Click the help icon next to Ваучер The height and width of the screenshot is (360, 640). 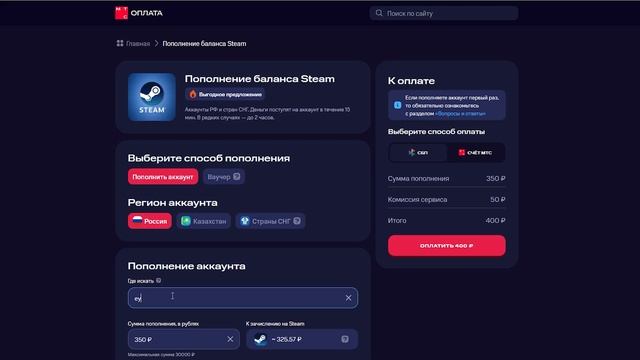[x=237, y=176]
